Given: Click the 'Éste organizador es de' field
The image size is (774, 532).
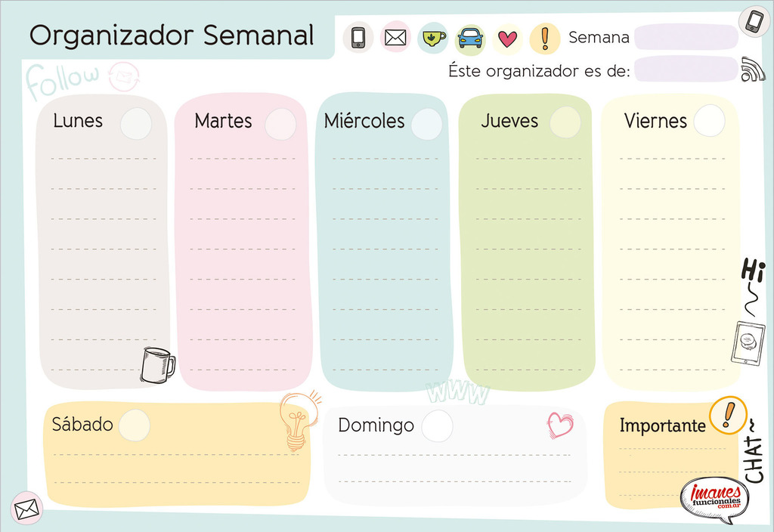Looking at the screenshot, I should tap(686, 70).
